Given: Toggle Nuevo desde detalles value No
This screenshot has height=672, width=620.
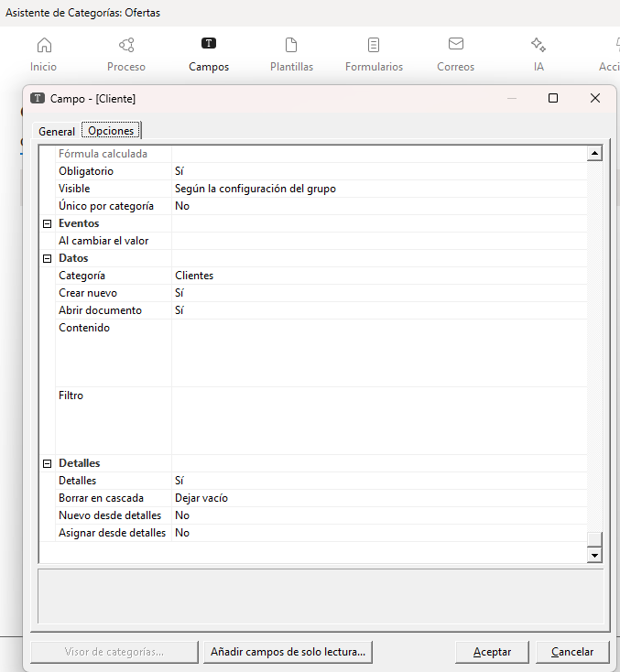Looking at the screenshot, I should click(x=182, y=515).
